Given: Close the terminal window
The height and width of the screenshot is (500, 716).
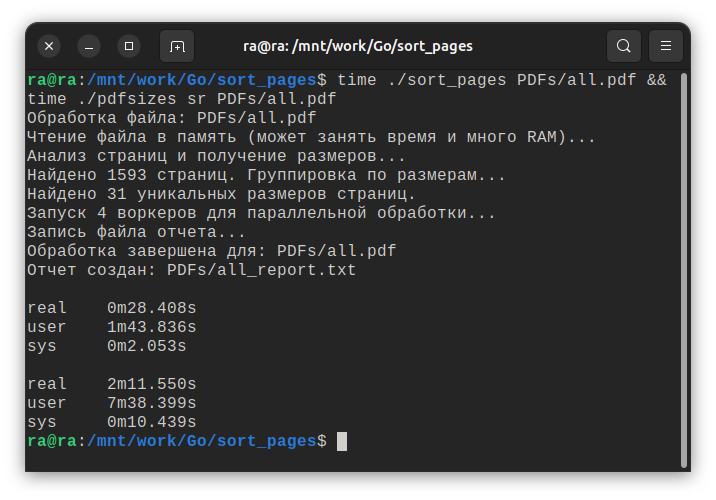Looking at the screenshot, I should [50, 46].
